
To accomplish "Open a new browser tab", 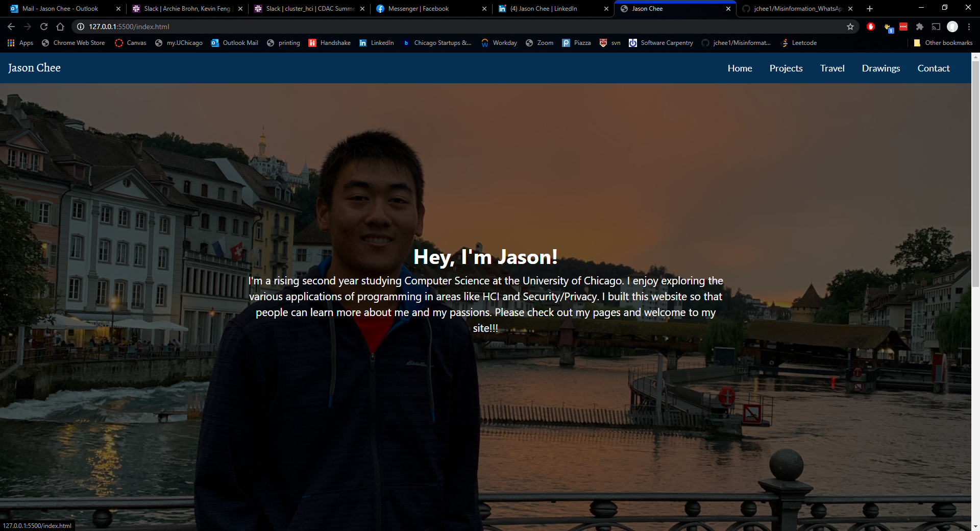I will 870,9.
